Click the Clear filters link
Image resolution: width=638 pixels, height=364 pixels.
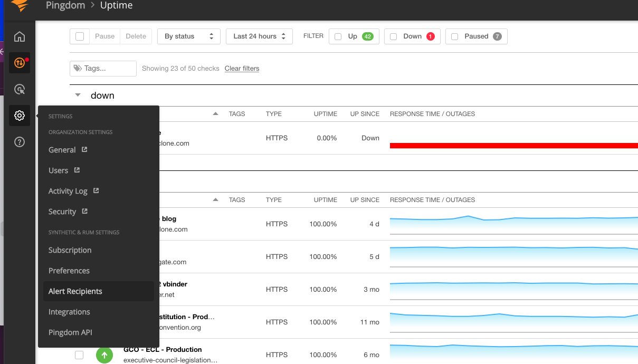click(242, 69)
